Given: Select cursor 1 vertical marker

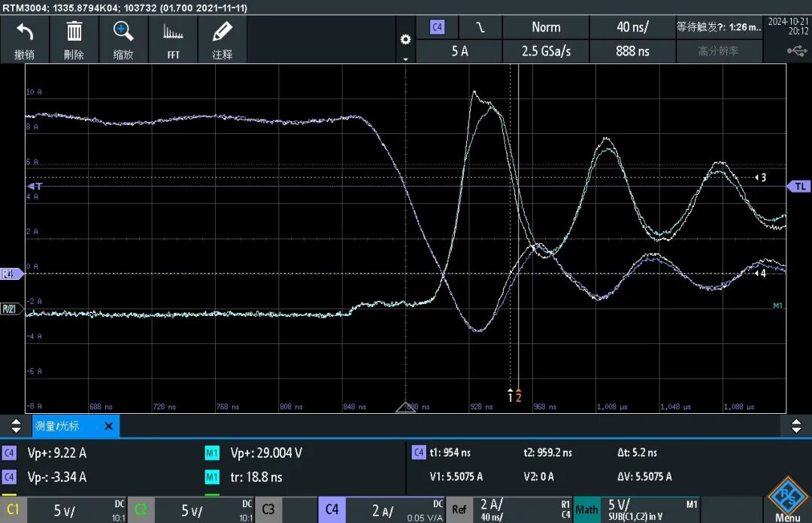Looking at the screenshot, I should coord(510,396).
